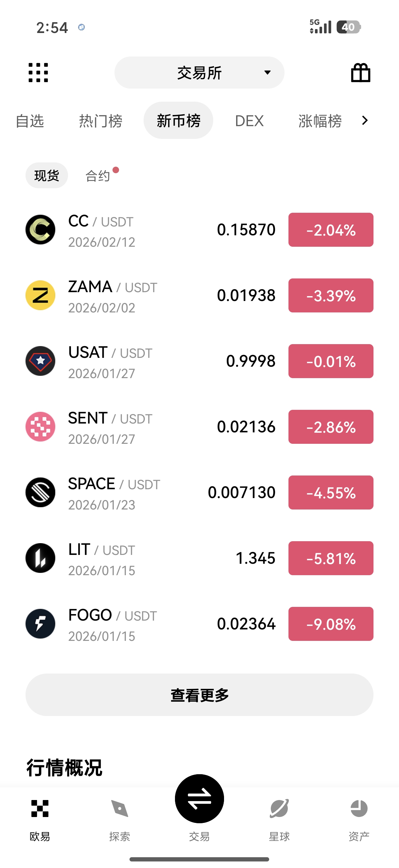This screenshot has height=868, width=399.
Task: Switch to 合约 futures listing
Action: coord(98,175)
